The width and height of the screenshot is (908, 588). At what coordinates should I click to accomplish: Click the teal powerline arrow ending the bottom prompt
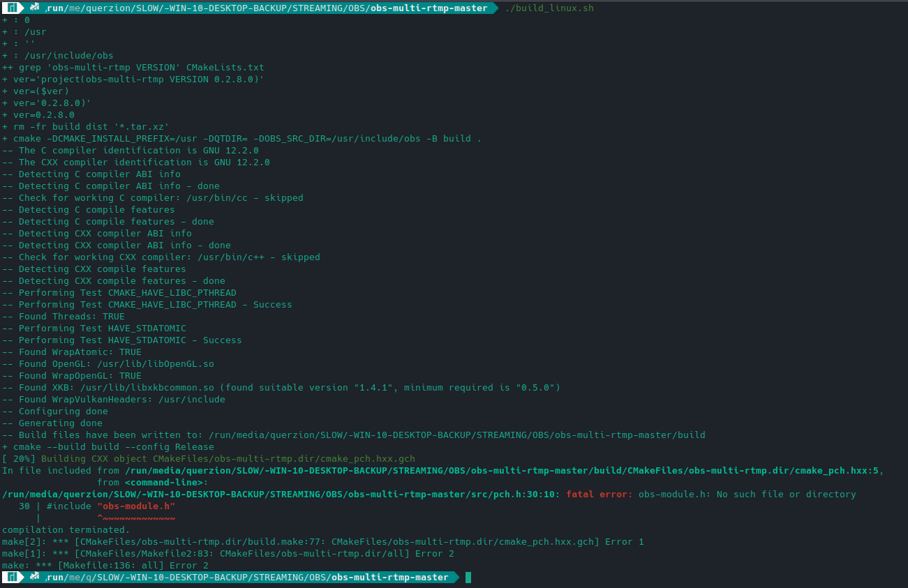click(x=457, y=578)
